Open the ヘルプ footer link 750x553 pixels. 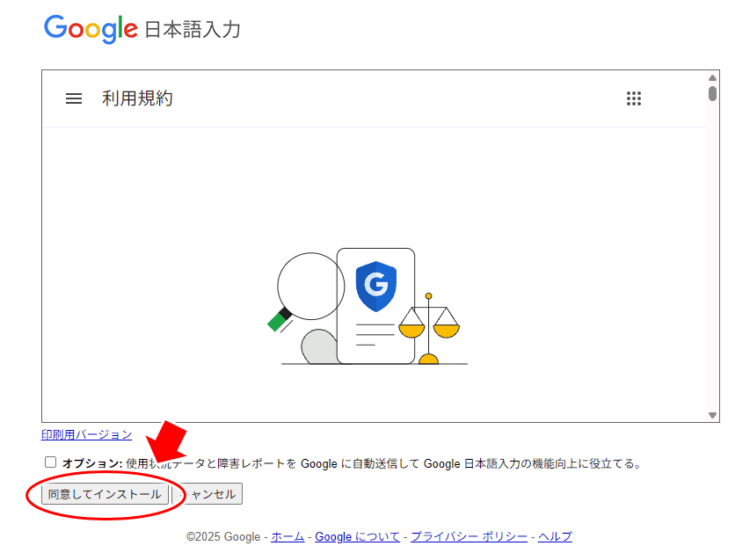[x=555, y=537]
